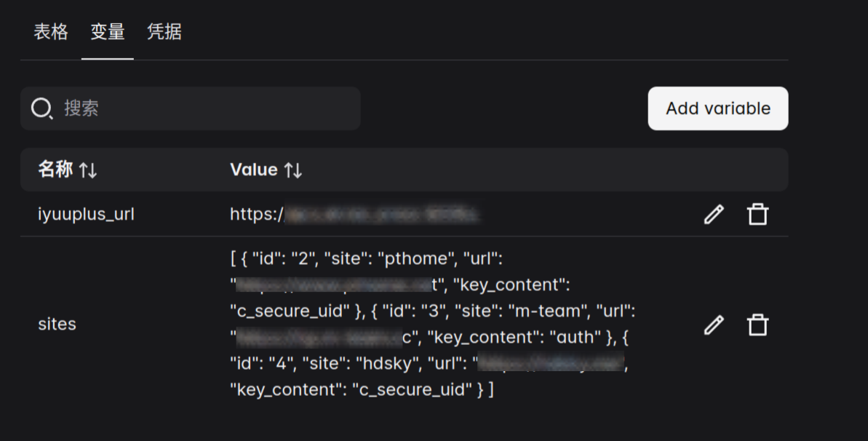Toggle sort arrows beside 名称
This screenshot has width=868, height=441.
pos(88,170)
